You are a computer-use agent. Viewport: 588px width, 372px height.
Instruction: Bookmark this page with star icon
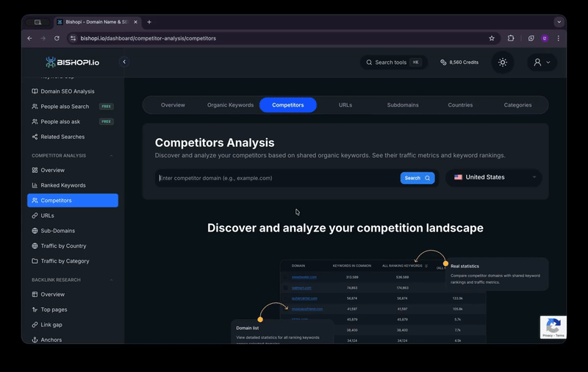click(x=492, y=38)
